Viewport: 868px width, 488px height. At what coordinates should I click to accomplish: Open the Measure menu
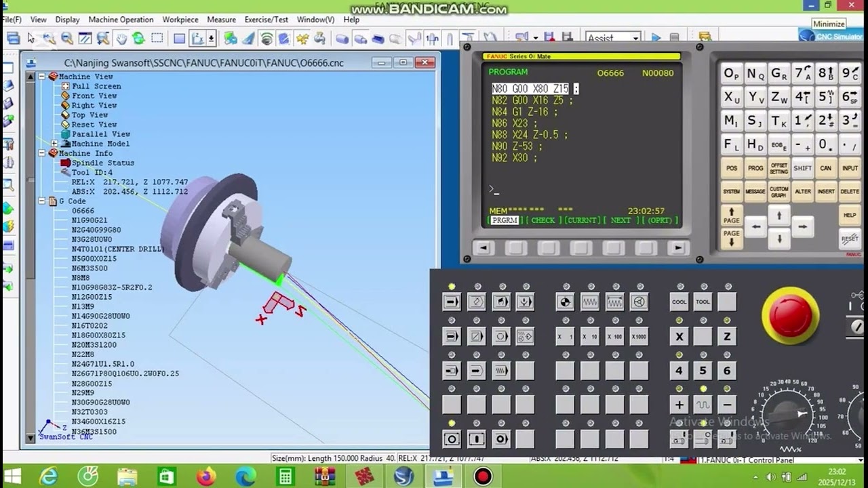pos(222,20)
